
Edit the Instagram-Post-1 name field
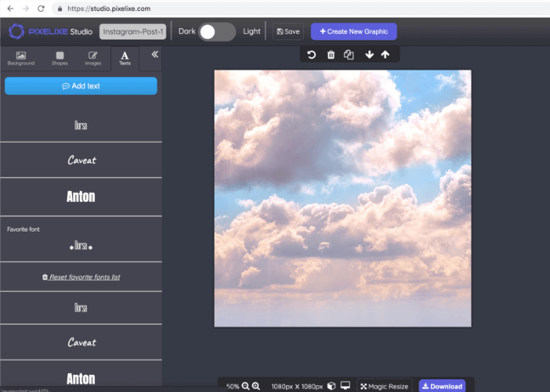click(132, 31)
